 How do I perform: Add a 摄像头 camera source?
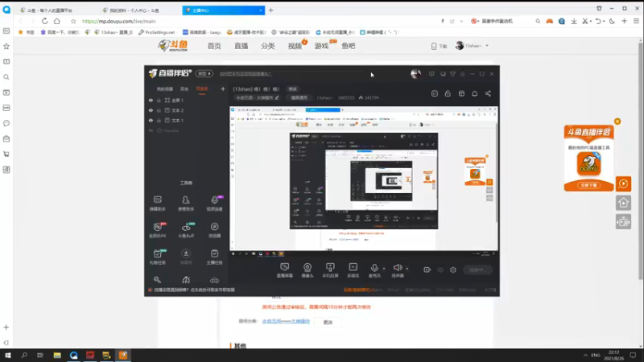tap(308, 270)
